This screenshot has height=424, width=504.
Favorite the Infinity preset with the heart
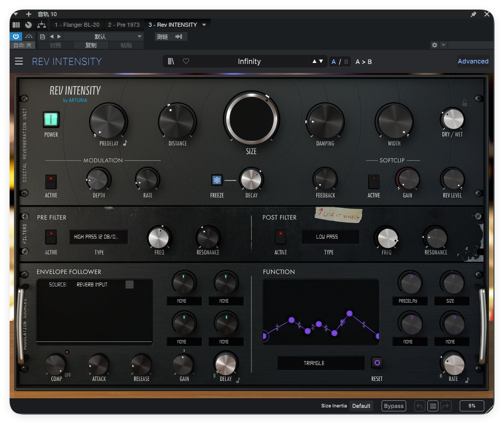click(x=186, y=61)
